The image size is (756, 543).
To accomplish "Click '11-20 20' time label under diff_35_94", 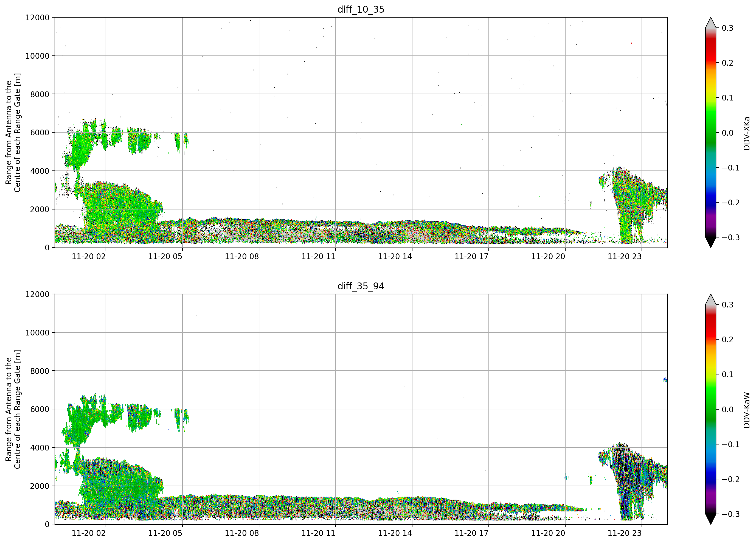I will (548, 533).
